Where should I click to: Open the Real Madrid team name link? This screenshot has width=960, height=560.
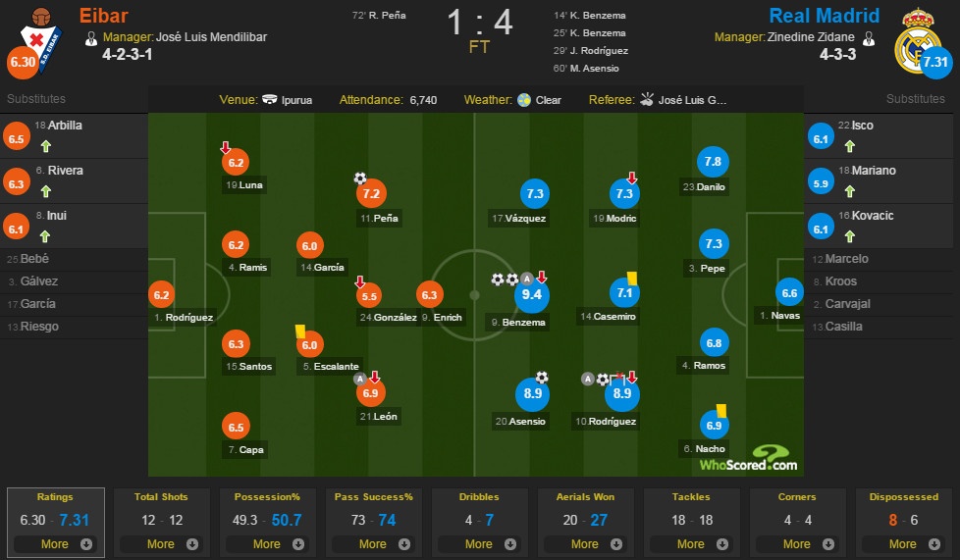(x=824, y=16)
